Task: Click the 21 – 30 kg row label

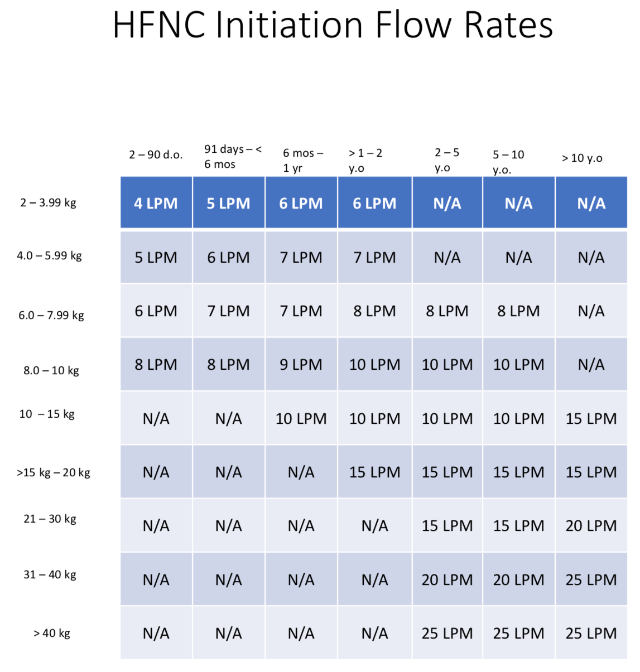Action: [50, 519]
